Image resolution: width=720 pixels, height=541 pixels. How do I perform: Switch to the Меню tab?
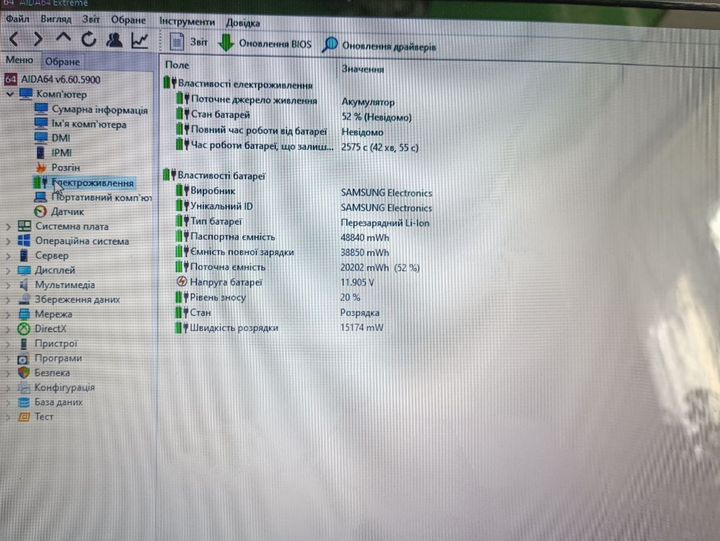point(19,60)
